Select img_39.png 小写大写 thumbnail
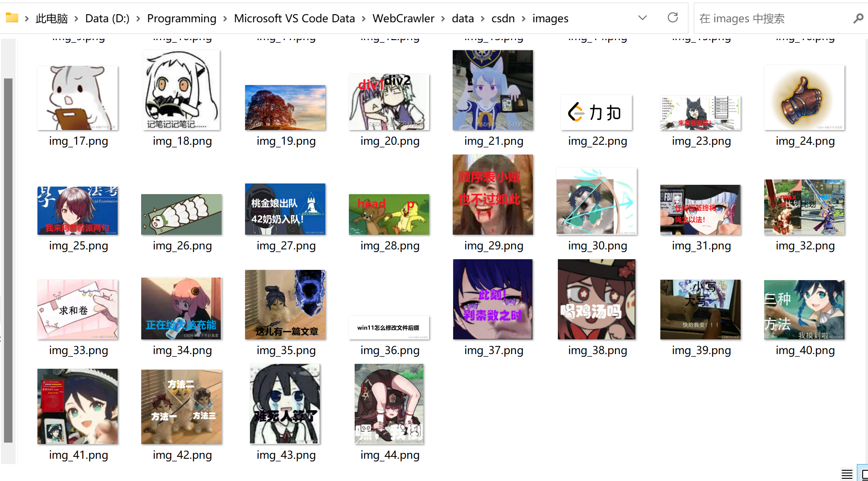This screenshot has height=481, width=868. point(700,310)
